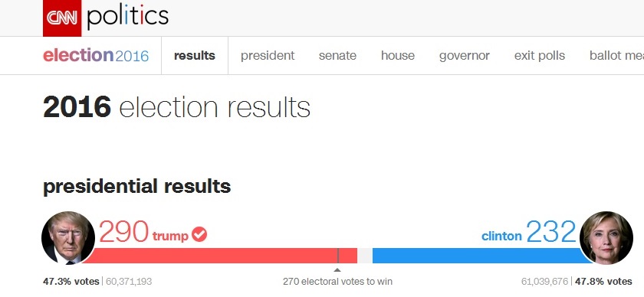The height and width of the screenshot is (297, 644).
Task: View the governor tab
Action: [x=464, y=56]
